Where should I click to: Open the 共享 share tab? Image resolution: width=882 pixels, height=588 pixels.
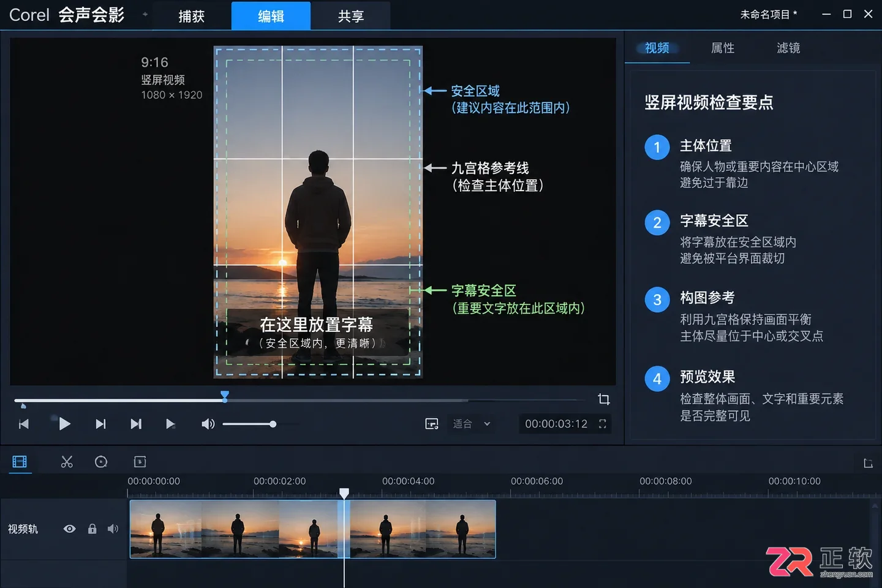pos(350,16)
